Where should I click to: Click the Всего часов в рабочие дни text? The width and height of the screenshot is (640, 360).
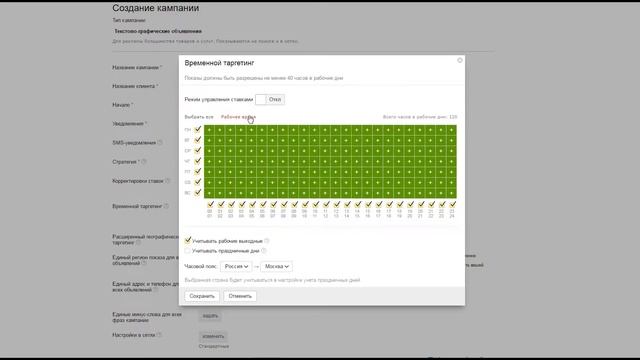[x=420, y=117]
